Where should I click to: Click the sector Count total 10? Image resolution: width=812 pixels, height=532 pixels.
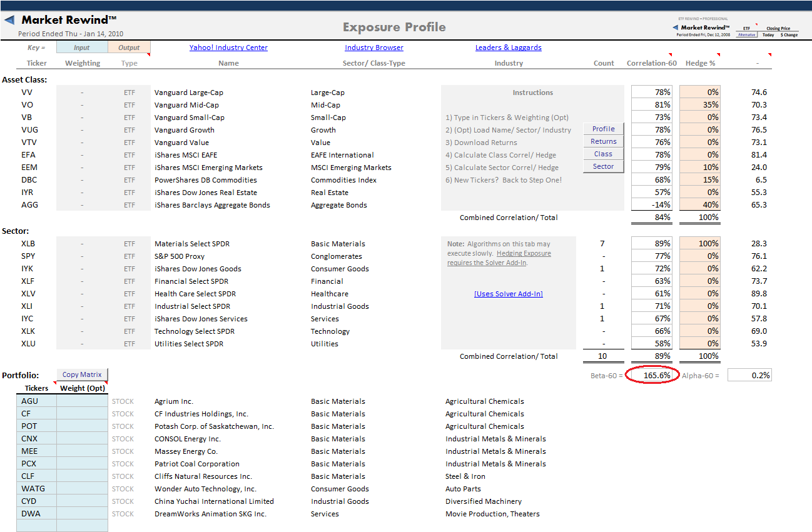(602, 356)
